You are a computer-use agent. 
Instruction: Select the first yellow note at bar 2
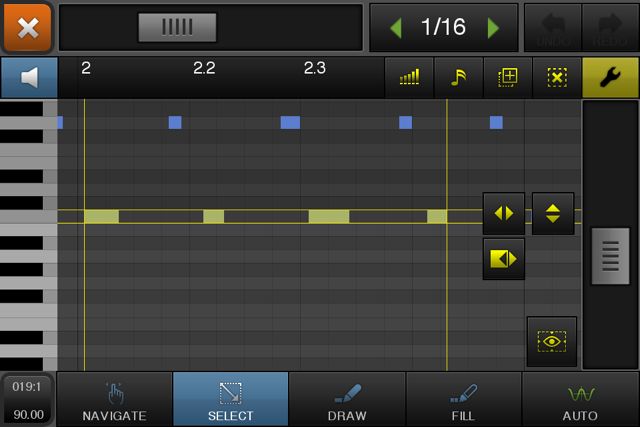[x=102, y=216]
